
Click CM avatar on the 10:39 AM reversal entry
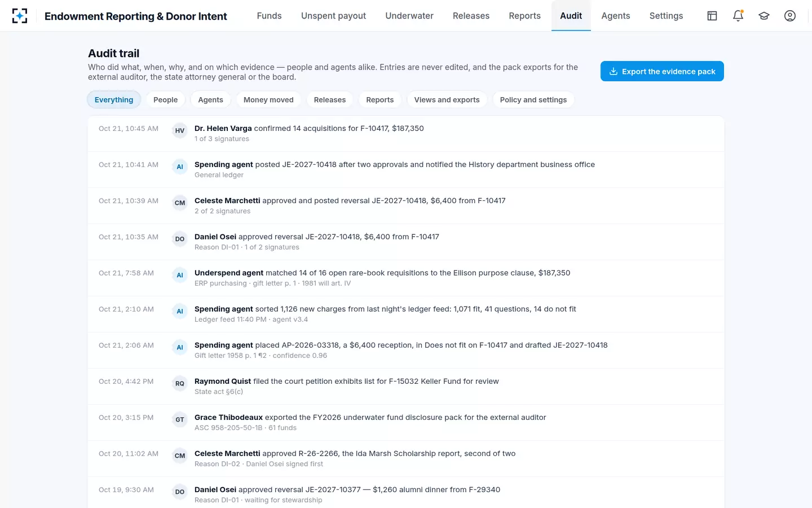[180, 203]
